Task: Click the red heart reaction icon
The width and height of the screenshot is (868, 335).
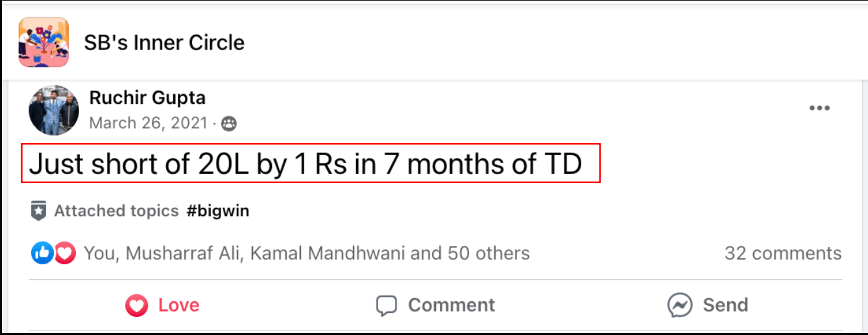Action: (64, 253)
